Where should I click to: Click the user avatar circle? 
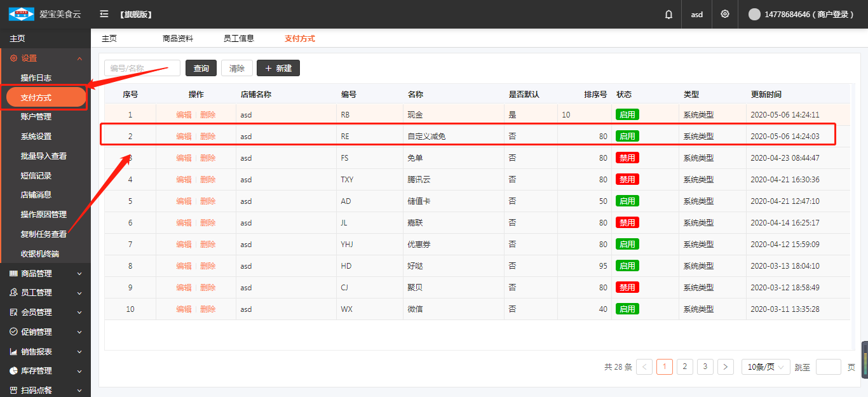tap(754, 14)
